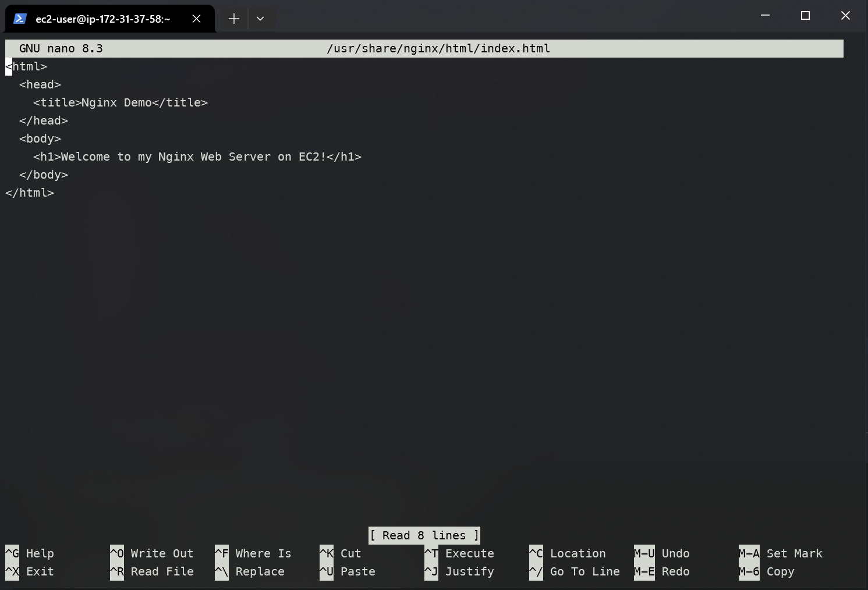
Task: Place cursor on the closing </html> line
Action: pos(30,193)
